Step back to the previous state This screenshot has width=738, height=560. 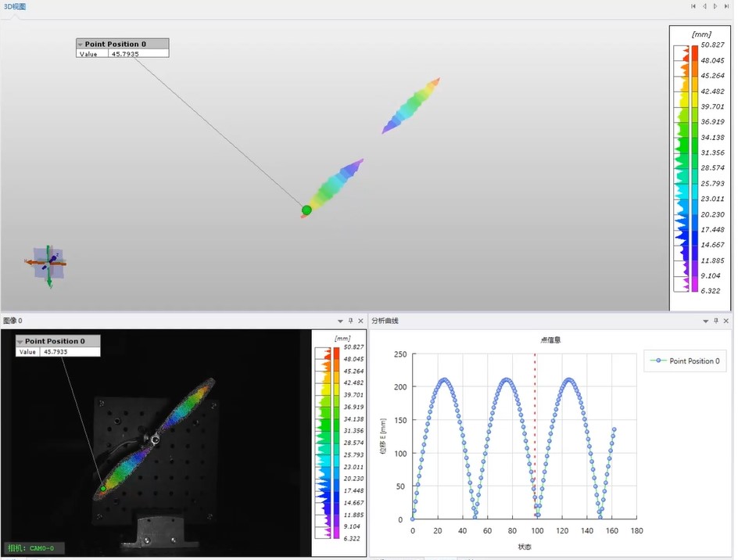pos(704,6)
